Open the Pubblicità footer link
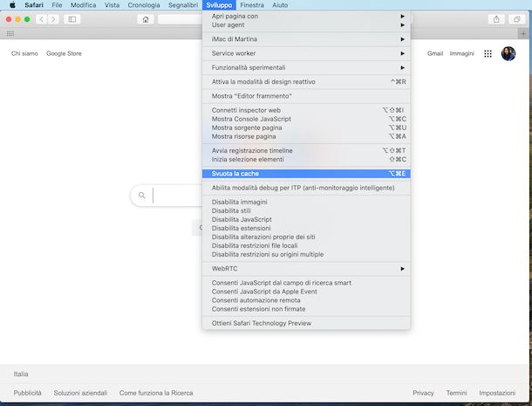Viewport: 532px width, 406px height. [28, 393]
